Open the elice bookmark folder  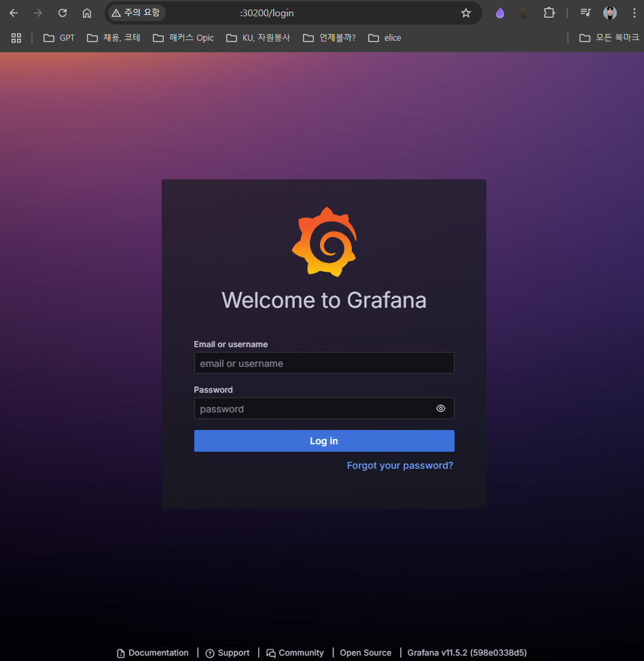click(x=384, y=38)
